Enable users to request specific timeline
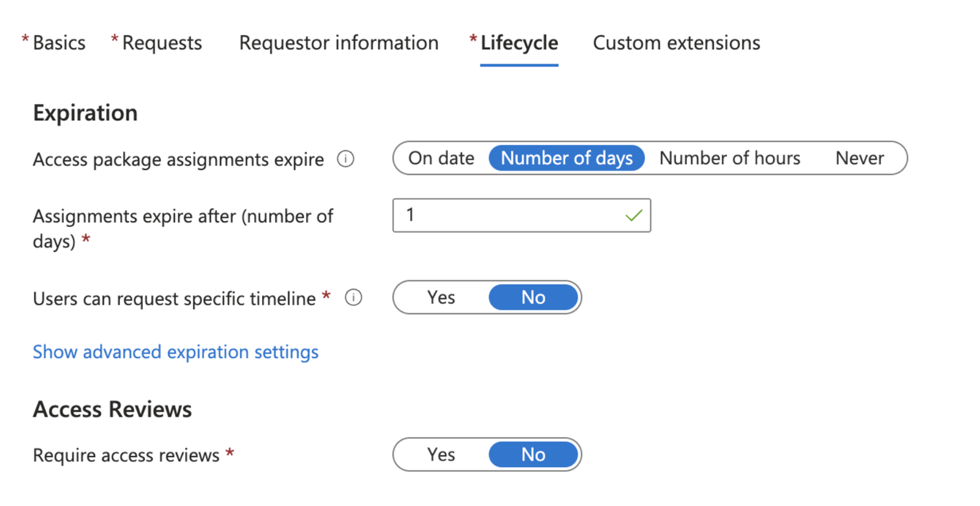The height and width of the screenshot is (506, 980). (441, 297)
